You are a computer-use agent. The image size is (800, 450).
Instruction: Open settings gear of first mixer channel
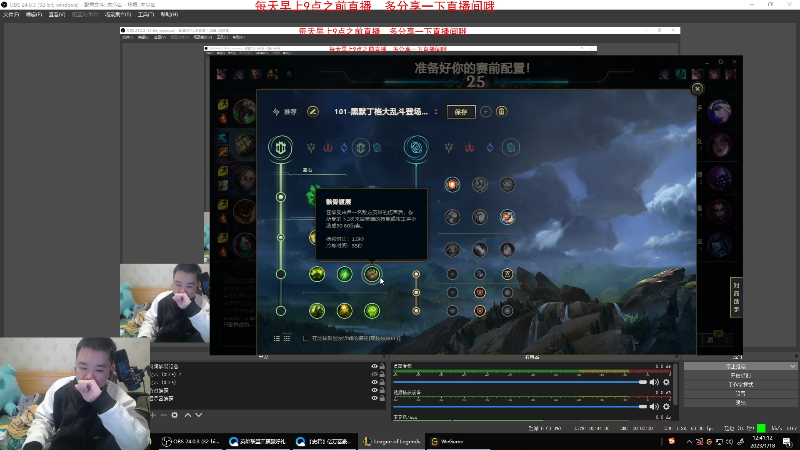point(666,382)
